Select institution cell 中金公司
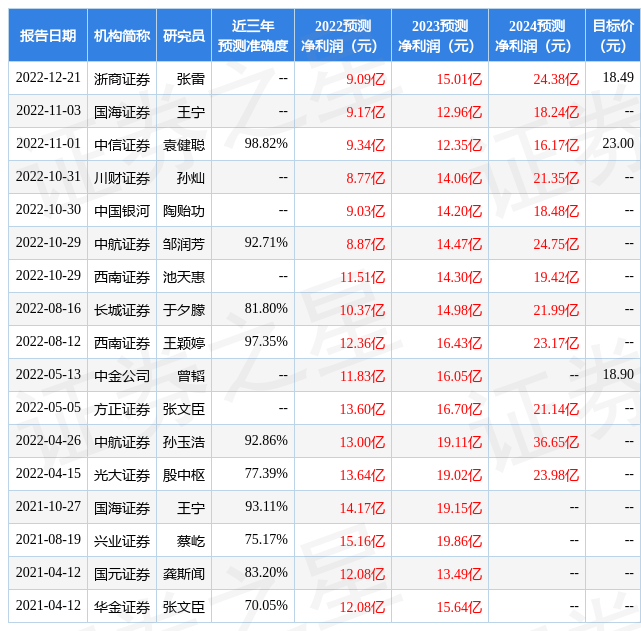This screenshot has height=631, width=641. (x=122, y=376)
